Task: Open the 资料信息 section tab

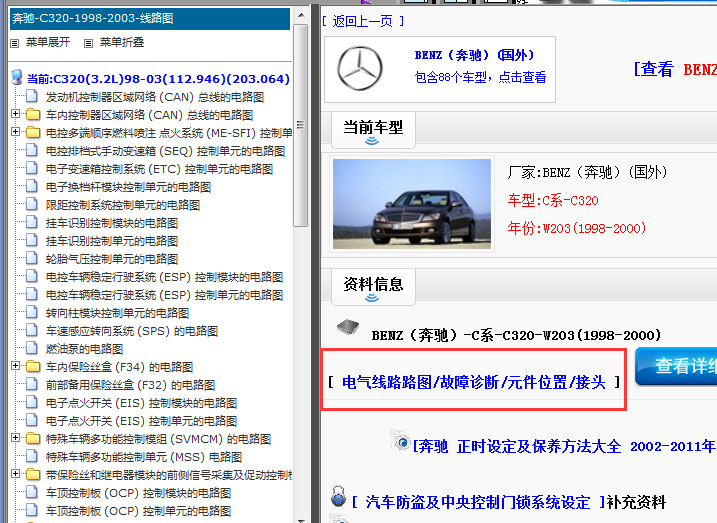Action: click(373, 287)
